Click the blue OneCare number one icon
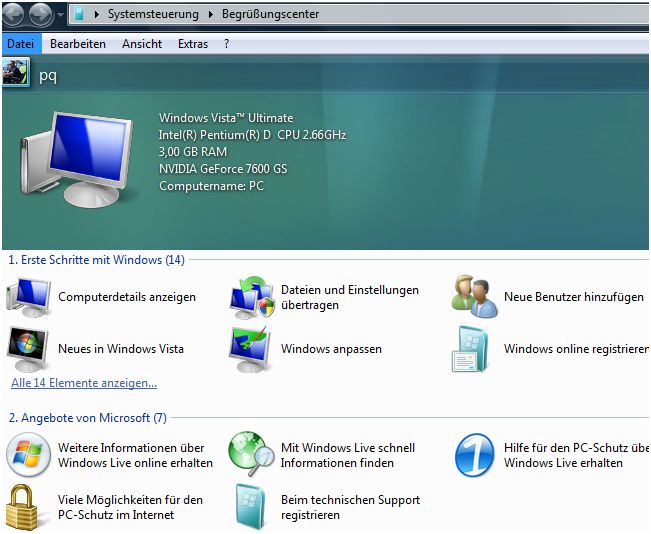The width and height of the screenshot is (651, 534). click(x=475, y=455)
